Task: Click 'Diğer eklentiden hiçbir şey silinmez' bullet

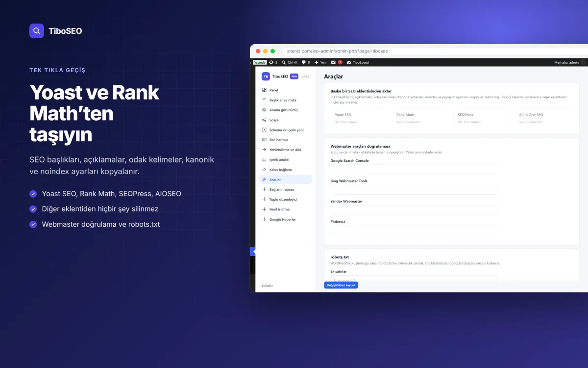Action: (100, 209)
